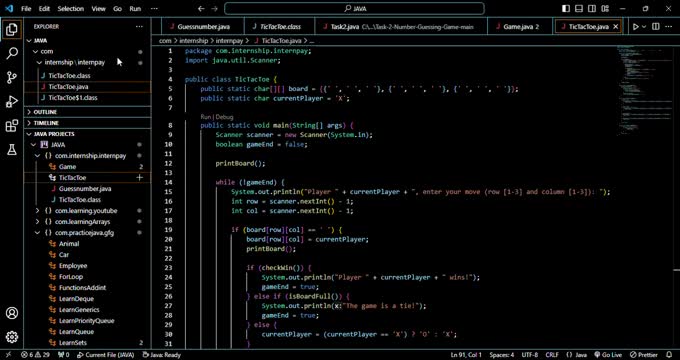Collapse the JAVA PROJECTS section
Image resolution: width=680 pixels, height=360 pixels.
pos(29,134)
